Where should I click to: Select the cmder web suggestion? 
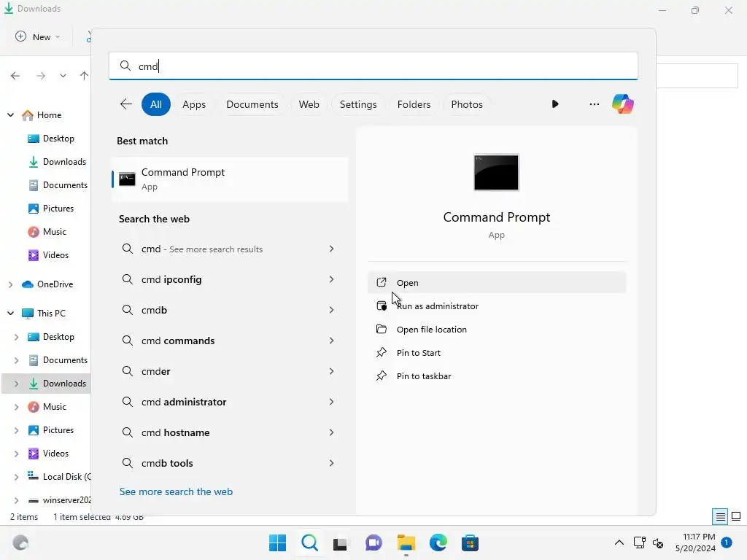(230, 371)
